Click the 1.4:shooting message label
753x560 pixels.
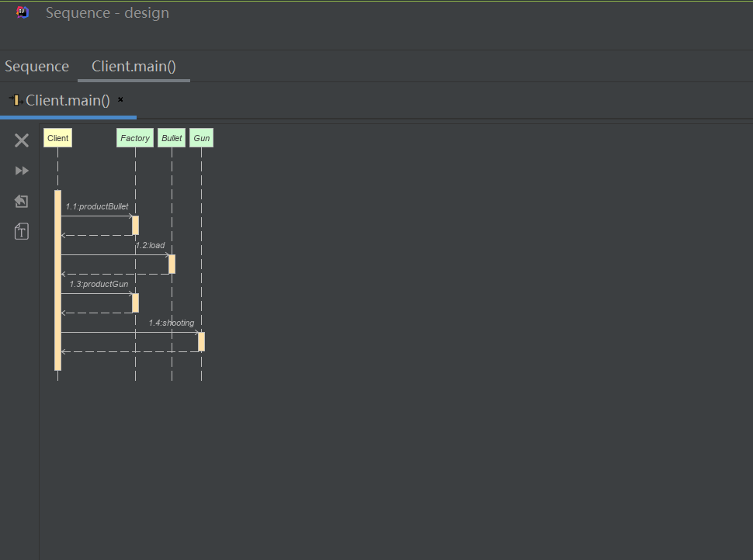[172, 323]
